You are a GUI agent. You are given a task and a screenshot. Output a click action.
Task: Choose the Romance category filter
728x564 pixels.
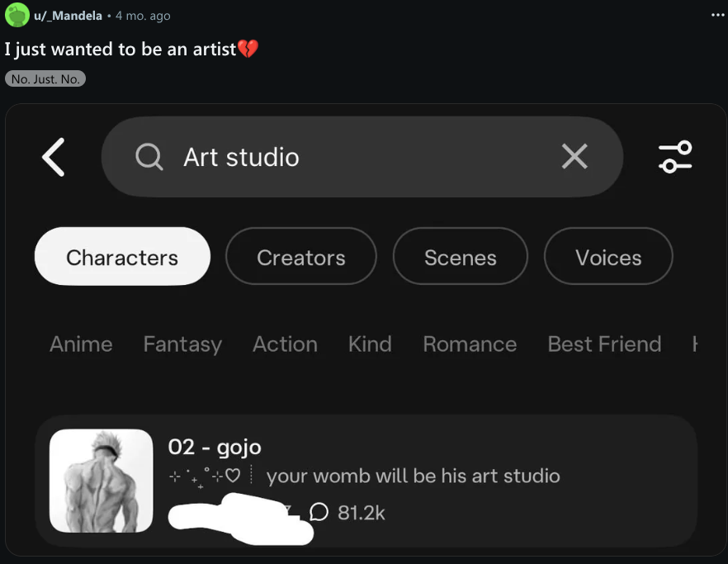point(470,344)
